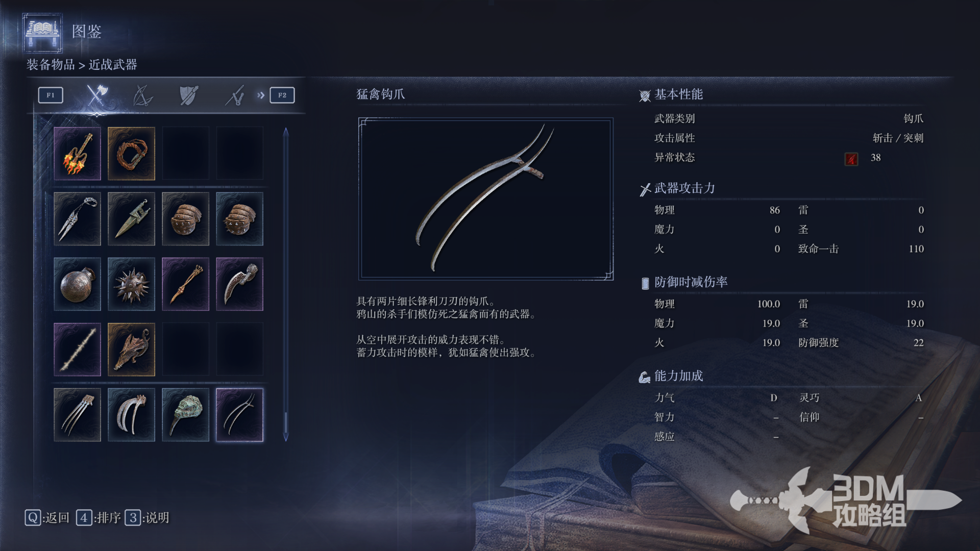Pick the three-bladed hookclaws icon
The image size is (980, 551).
click(x=78, y=415)
